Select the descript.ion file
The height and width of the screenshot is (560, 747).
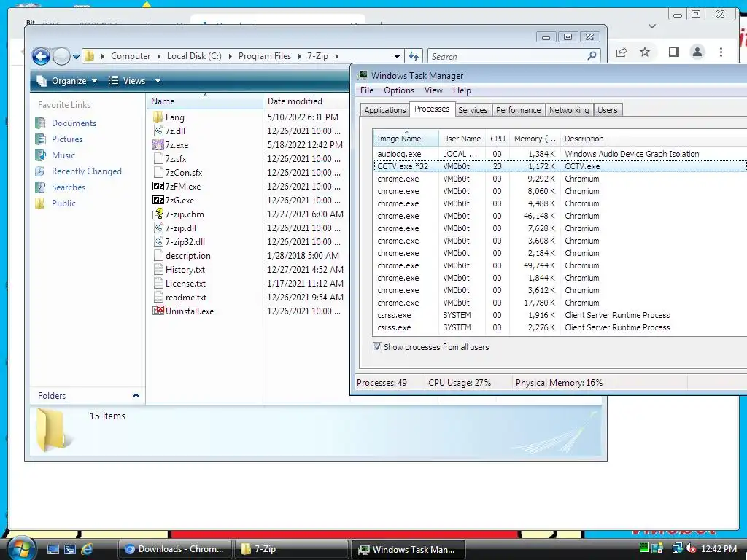coord(187,256)
